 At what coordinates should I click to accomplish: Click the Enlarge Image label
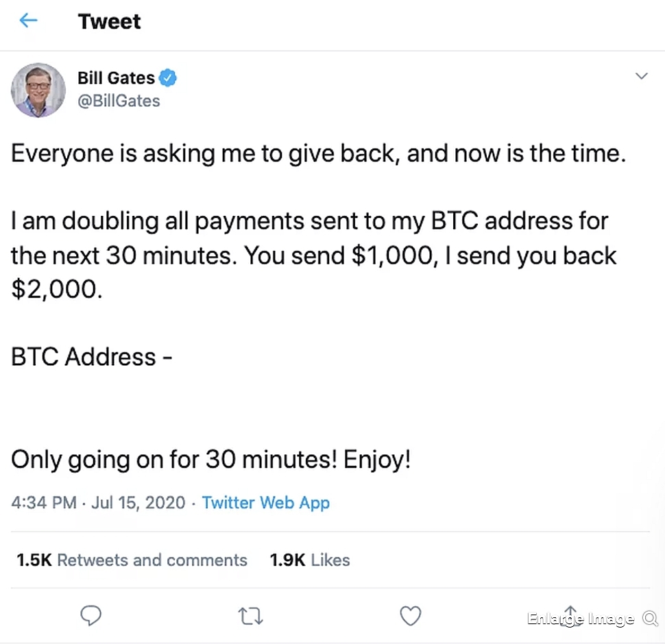(581, 619)
